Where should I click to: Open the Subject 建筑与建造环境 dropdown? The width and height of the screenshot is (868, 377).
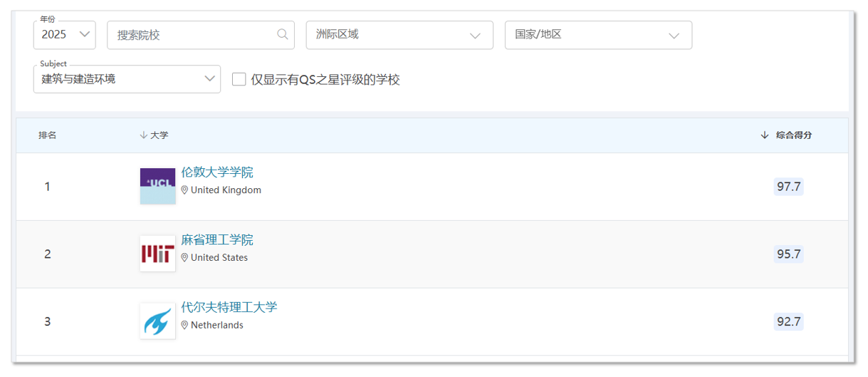(127, 79)
